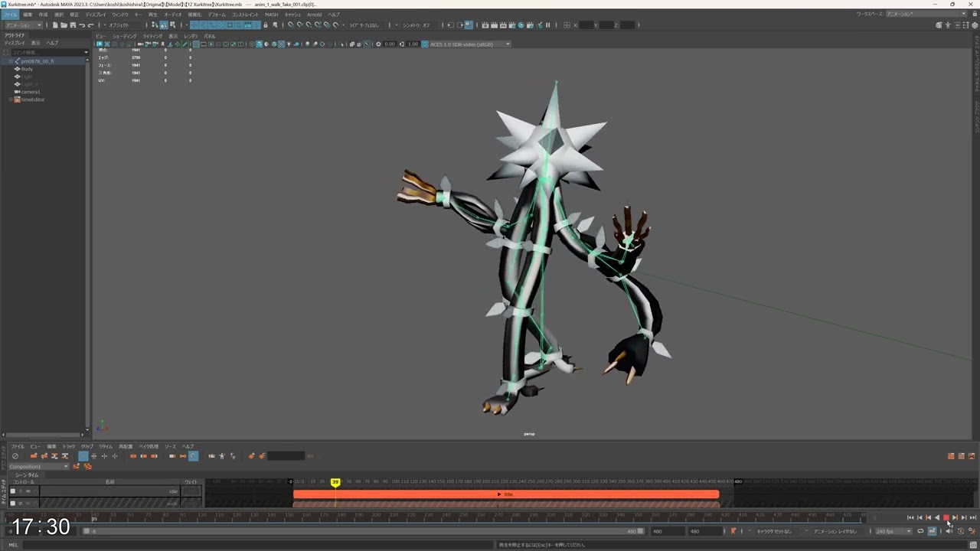The height and width of the screenshot is (551, 980).
Task: Jump to the start of playback range
Action: point(910,518)
